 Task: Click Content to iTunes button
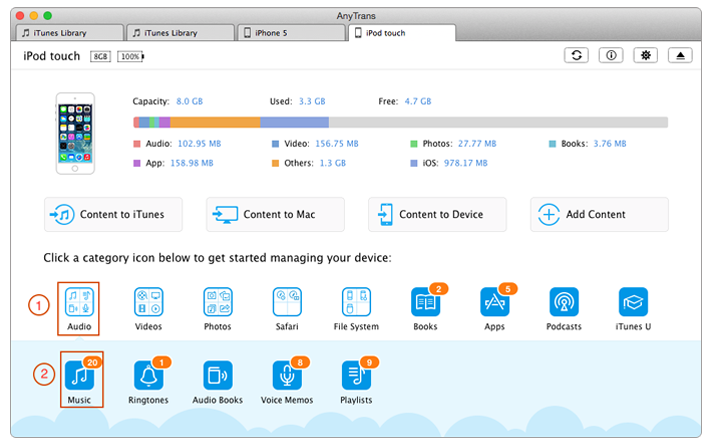coord(114,214)
